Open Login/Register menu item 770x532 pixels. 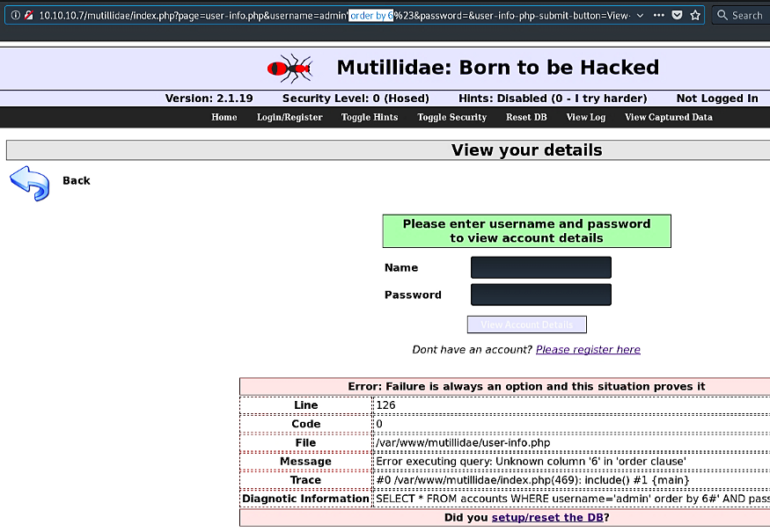click(x=290, y=117)
